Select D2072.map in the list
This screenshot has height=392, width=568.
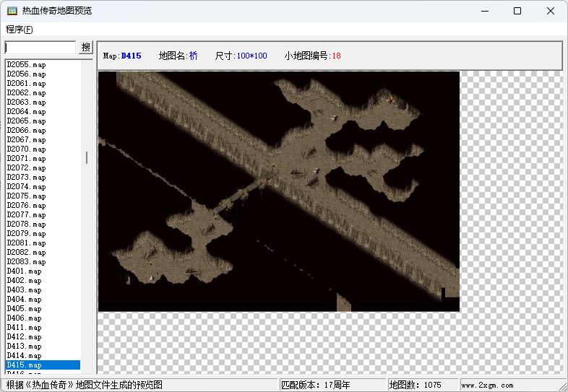[43, 168]
